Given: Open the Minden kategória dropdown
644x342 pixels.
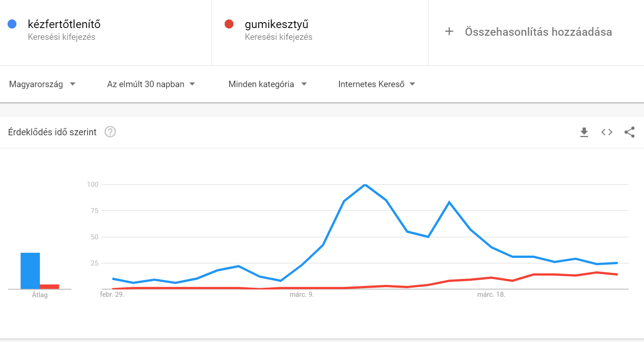Looking at the screenshot, I should tap(268, 84).
